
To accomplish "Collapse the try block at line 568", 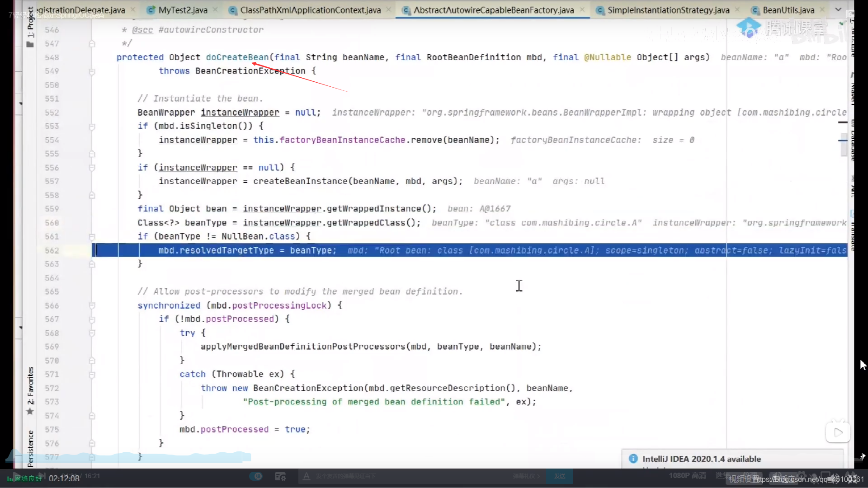I will click(92, 333).
